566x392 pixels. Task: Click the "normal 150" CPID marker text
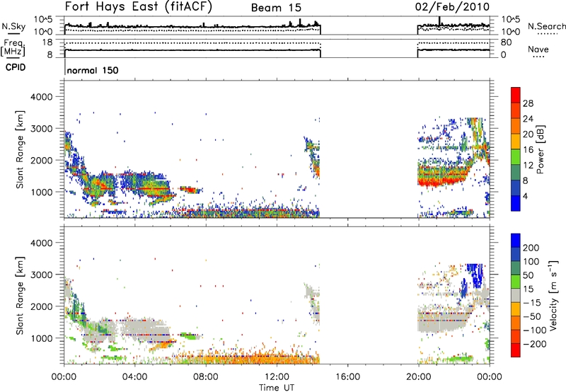click(x=93, y=70)
